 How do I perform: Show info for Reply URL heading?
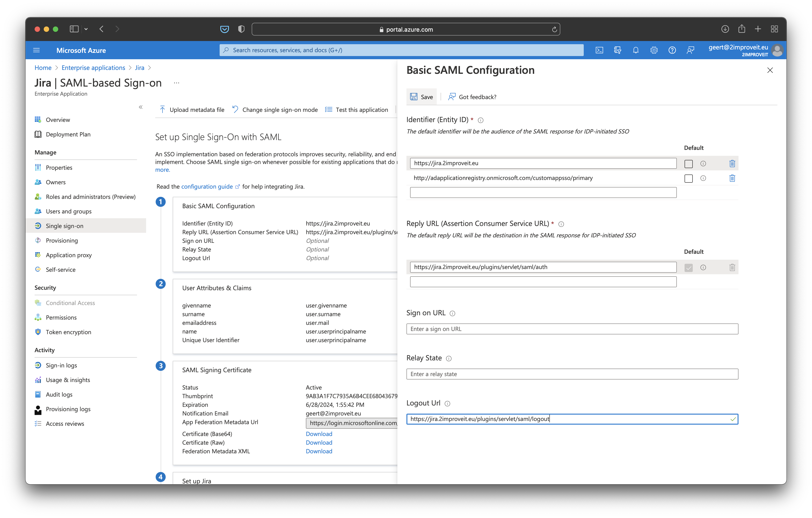[x=561, y=224]
